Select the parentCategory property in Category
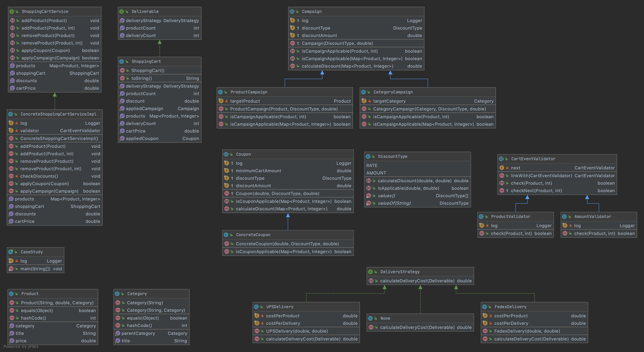This screenshot has width=644, height=352. pyautogui.click(x=138, y=333)
